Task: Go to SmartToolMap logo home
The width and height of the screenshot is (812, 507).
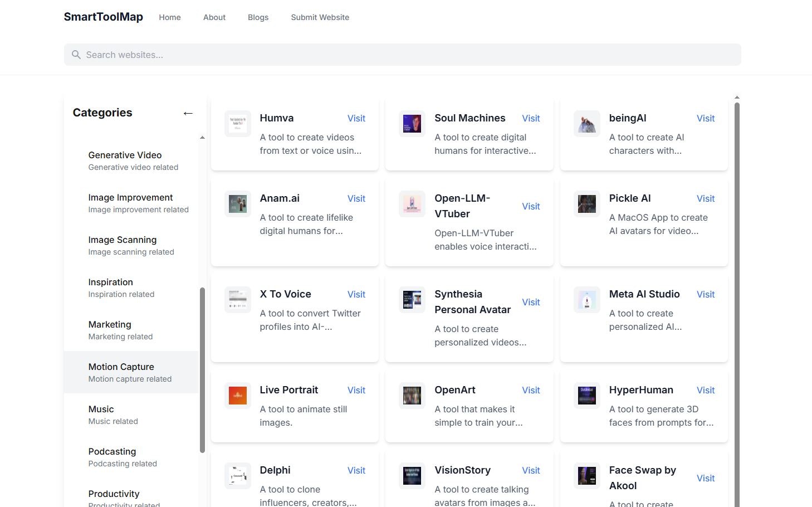Action: point(104,17)
